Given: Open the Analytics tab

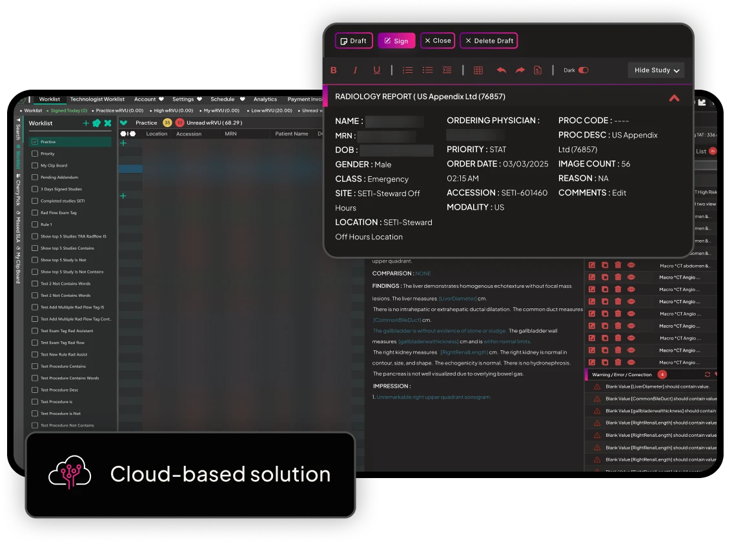Looking at the screenshot, I should click(265, 99).
